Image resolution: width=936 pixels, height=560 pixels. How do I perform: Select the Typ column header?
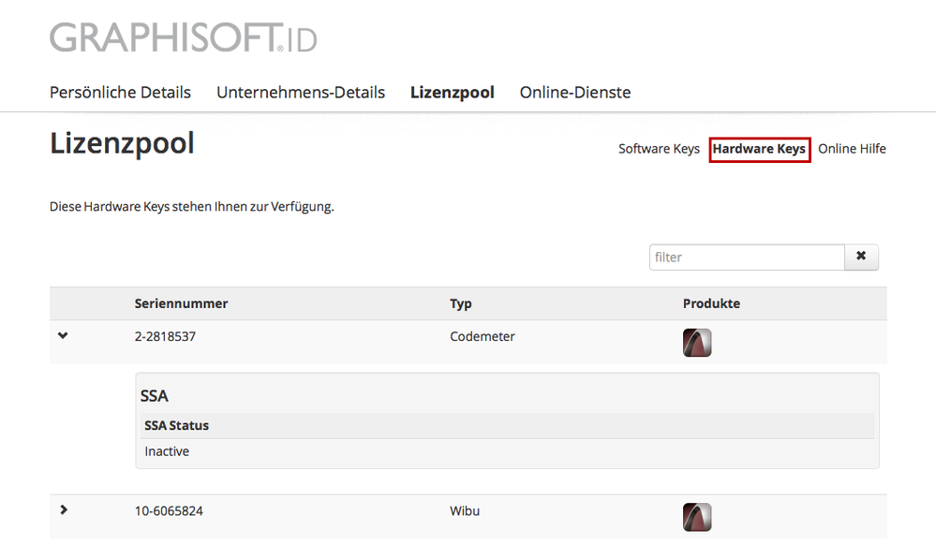point(460,304)
